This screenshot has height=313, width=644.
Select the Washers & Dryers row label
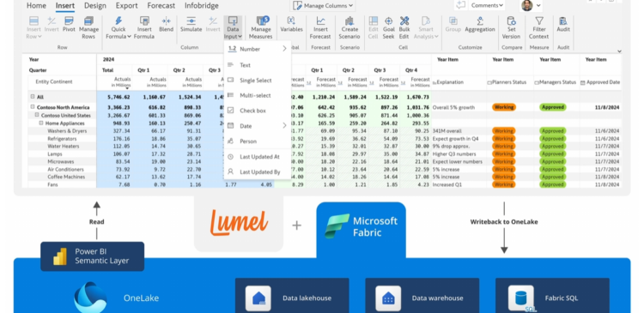point(67,131)
